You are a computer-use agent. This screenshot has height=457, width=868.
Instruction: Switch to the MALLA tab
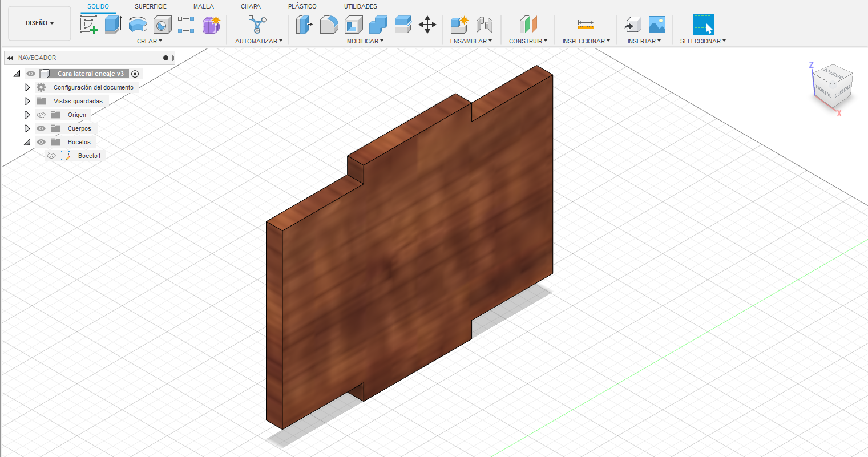[204, 6]
